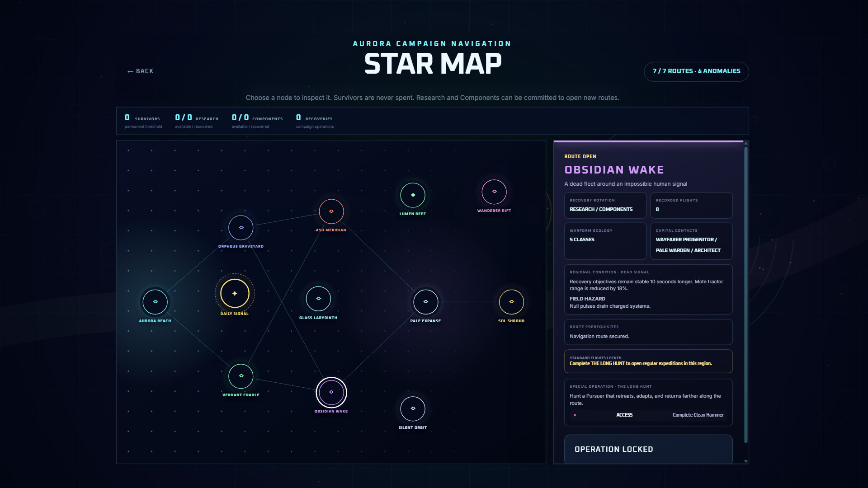Click the Recovery Rotation card
868x488 pixels.
point(605,206)
